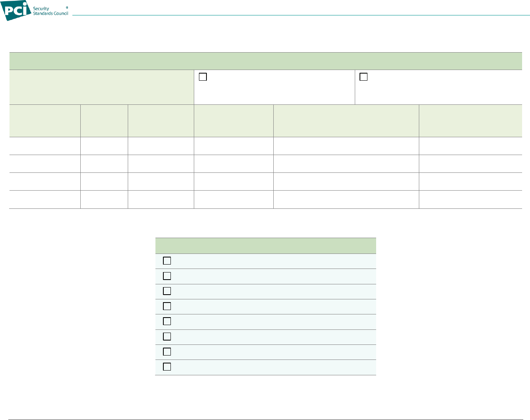
Task: Click second blank row's fifth column cell
Action: click(346, 164)
